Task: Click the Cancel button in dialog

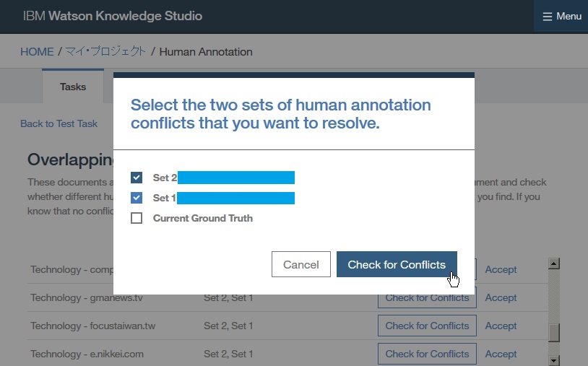Action: (301, 265)
